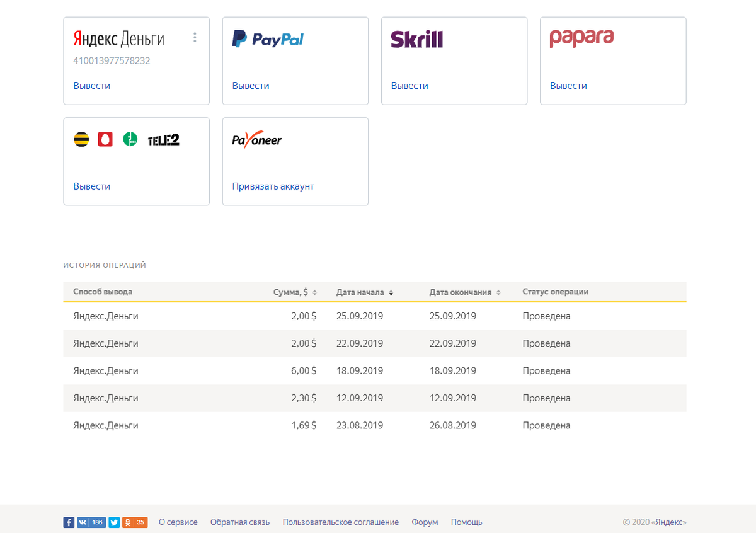756x533 pixels.
Task: Click the VK share counter 186
Action: pyautogui.click(x=97, y=522)
